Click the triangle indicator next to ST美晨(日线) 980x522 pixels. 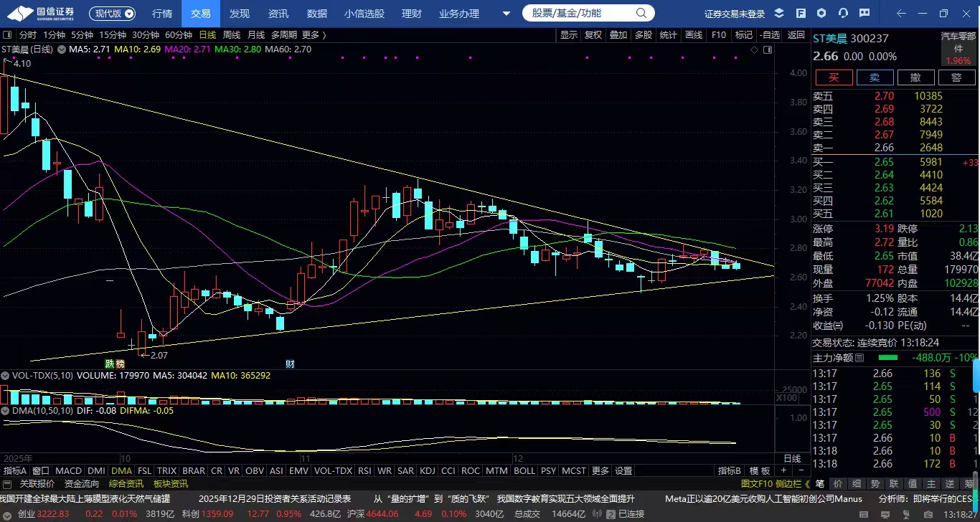click(x=62, y=49)
